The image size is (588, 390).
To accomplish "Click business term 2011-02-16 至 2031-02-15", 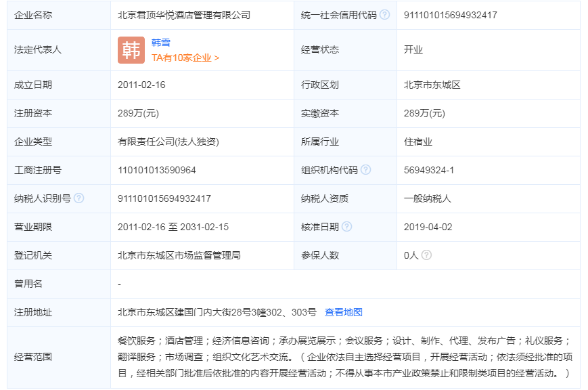I will (x=173, y=227).
